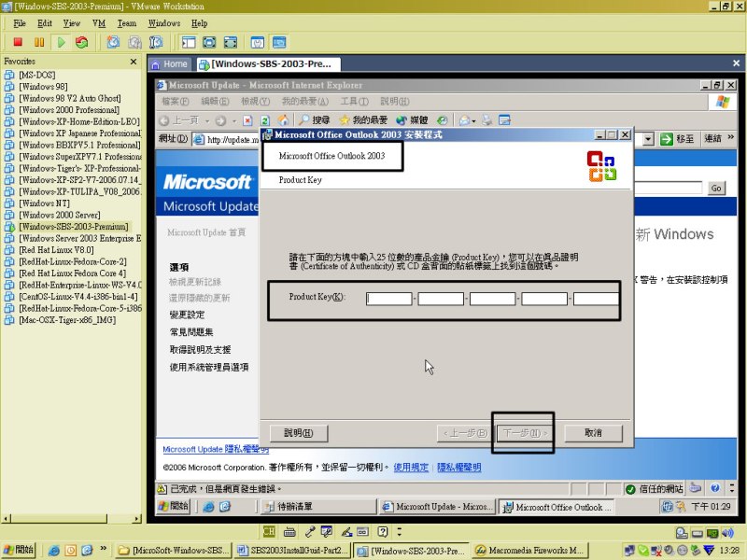Open the 工具(T) menu in Internet Explorer
The height and width of the screenshot is (560, 747).
pyautogui.click(x=355, y=102)
